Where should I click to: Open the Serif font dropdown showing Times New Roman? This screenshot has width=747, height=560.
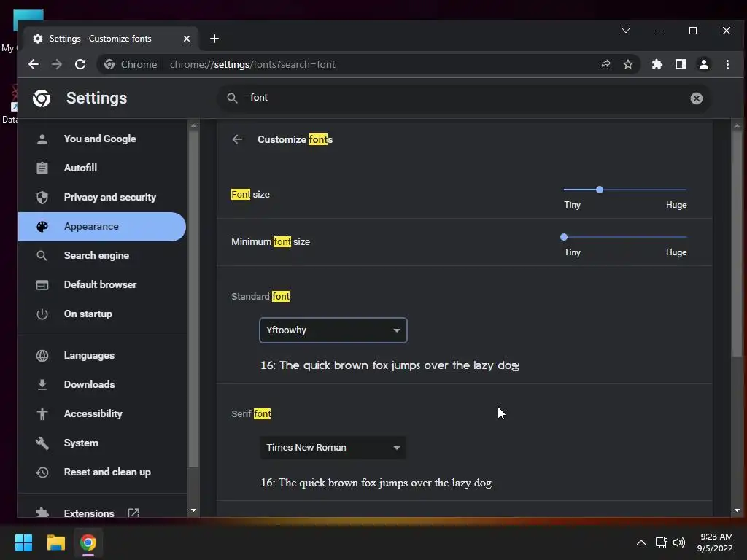point(333,448)
